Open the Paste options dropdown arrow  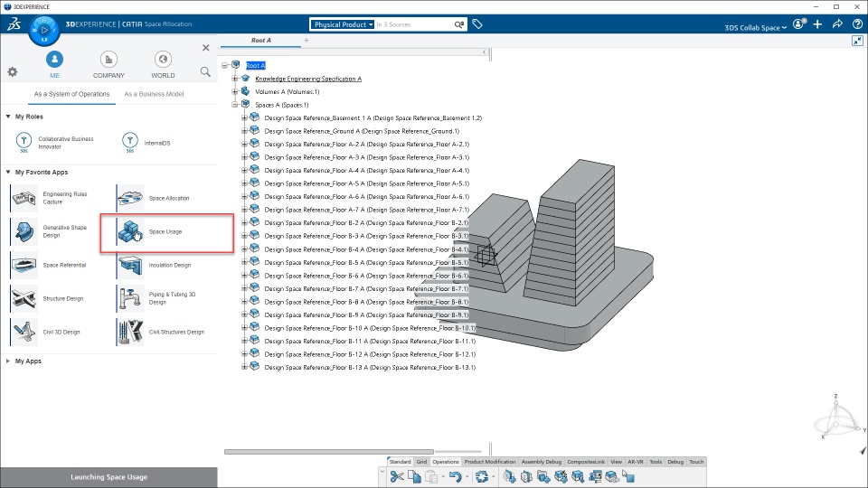443,476
